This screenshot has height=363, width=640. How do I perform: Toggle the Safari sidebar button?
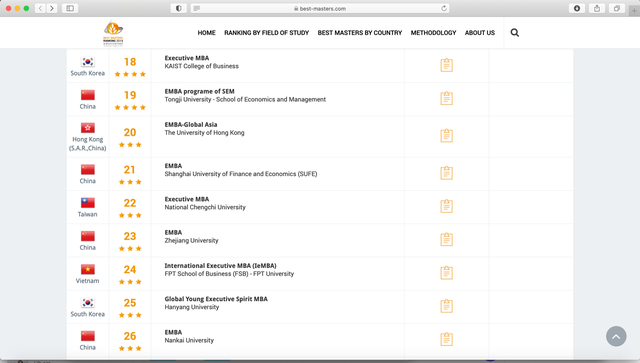[70, 8]
